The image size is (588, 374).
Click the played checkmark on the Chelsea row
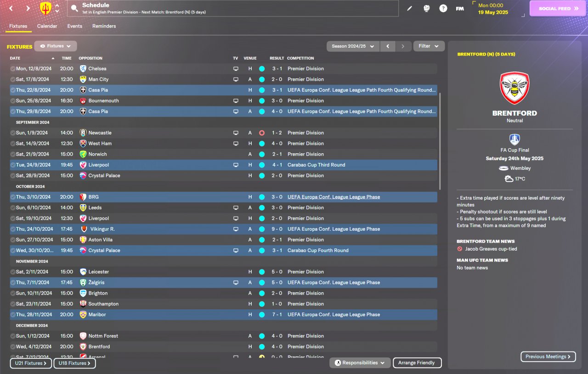pos(13,68)
